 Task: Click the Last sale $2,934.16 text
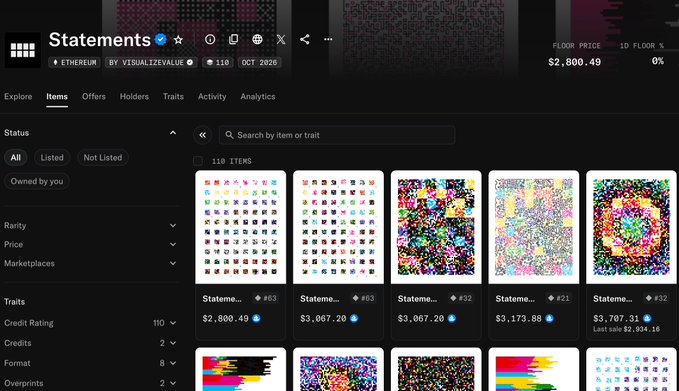coord(626,330)
